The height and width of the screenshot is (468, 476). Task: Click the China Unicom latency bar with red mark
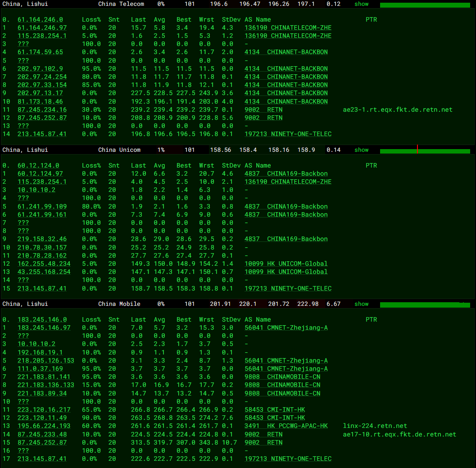425,150
